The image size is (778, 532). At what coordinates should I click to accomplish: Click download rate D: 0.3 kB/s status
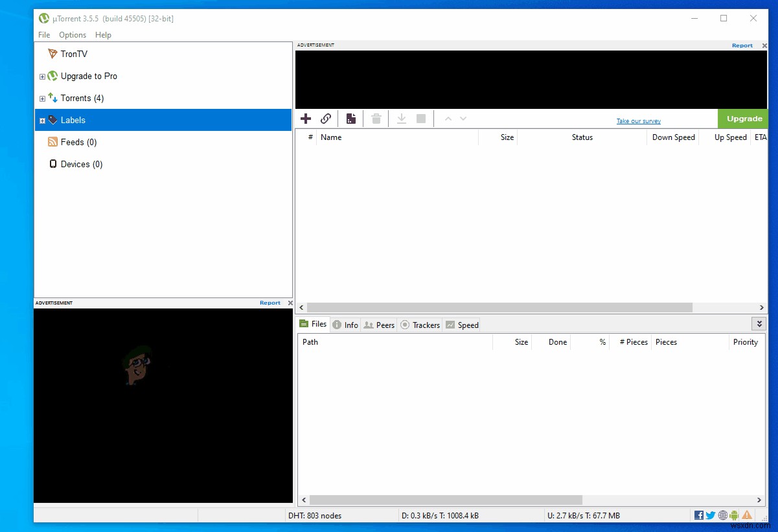pos(440,516)
